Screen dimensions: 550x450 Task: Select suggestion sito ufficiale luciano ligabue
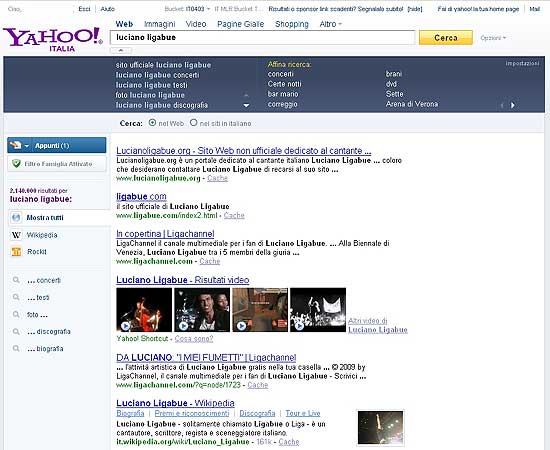(163, 65)
